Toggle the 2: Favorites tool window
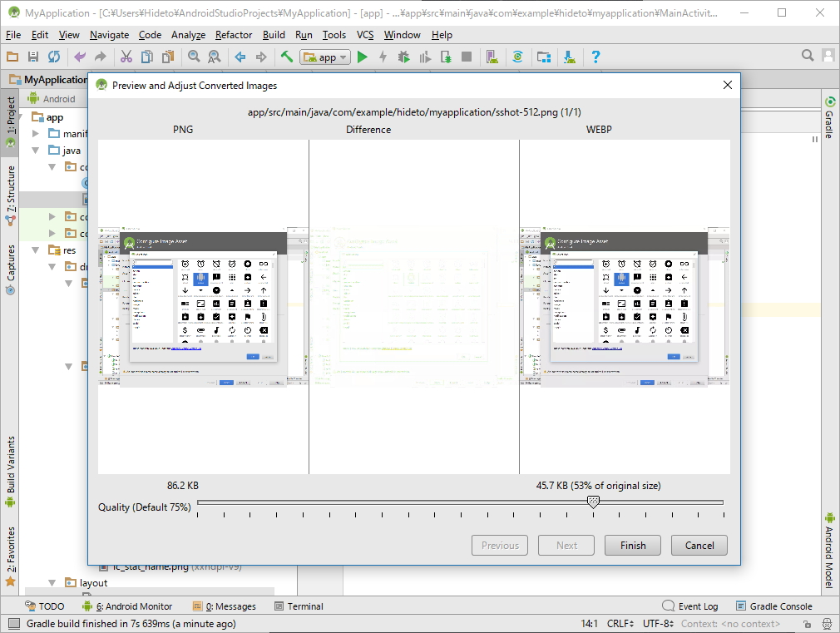This screenshot has width=840, height=633. pyautogui.click(x=10, y=556)
